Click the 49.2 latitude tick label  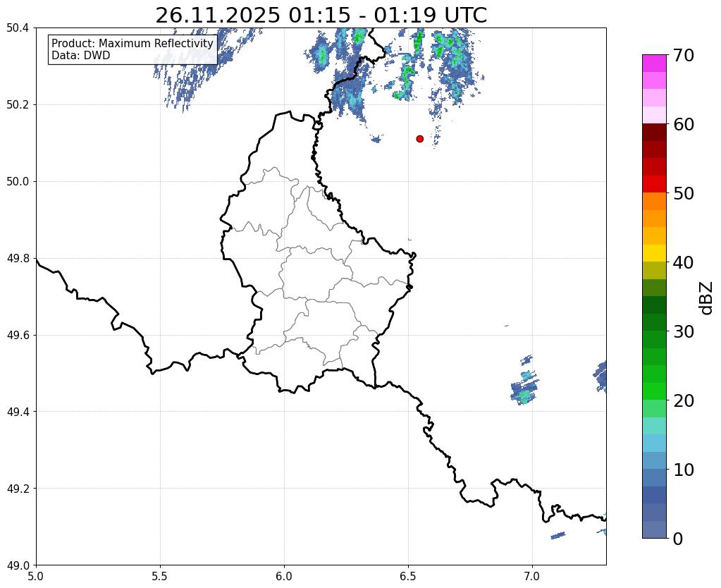pos(17,489)
